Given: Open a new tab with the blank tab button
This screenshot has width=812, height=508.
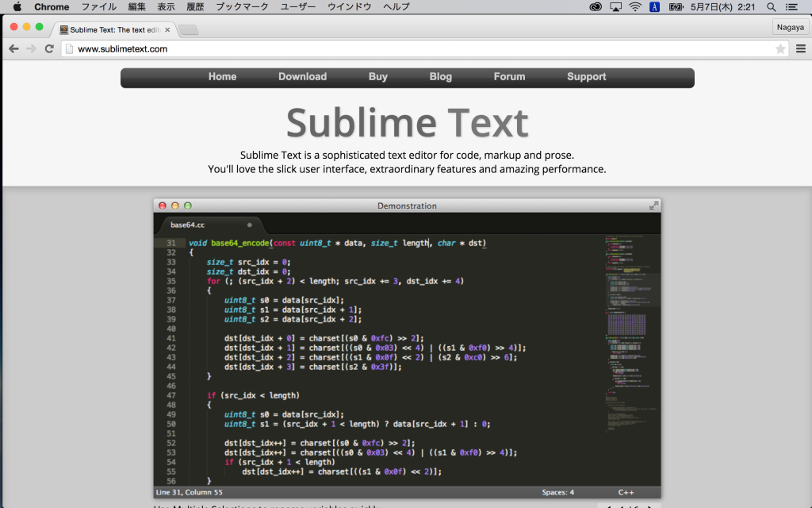Looking at the screenshot, I should pos(189,29).
